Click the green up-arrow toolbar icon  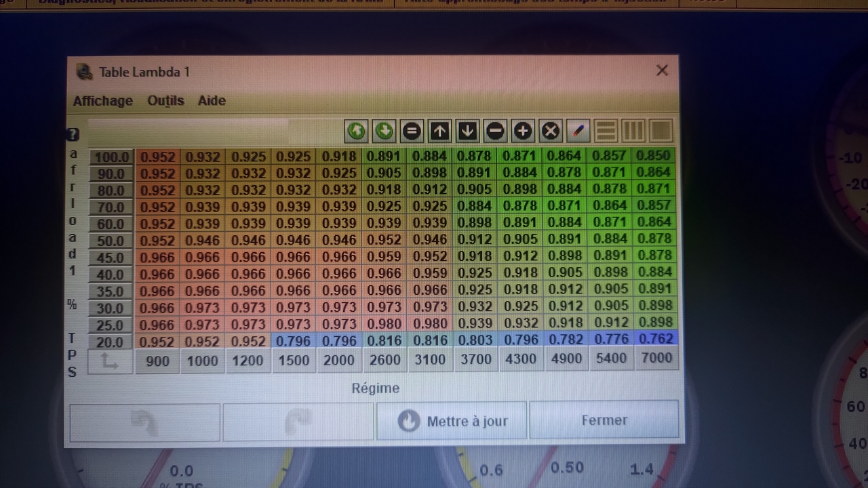(x=356, y=131)
